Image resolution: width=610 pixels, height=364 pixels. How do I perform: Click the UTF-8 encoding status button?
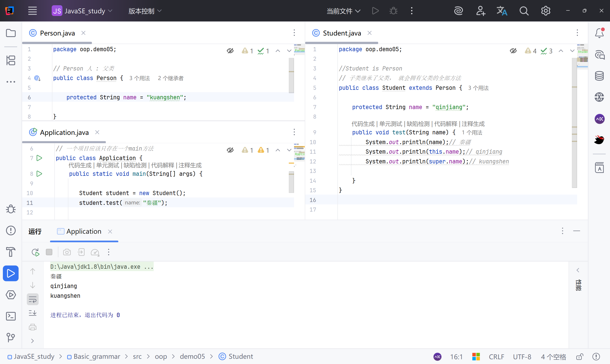click(x=522, y=356)
